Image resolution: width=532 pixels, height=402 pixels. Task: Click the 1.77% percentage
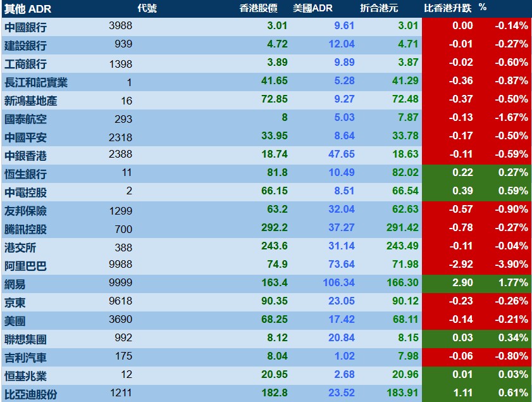coord(513,282)
